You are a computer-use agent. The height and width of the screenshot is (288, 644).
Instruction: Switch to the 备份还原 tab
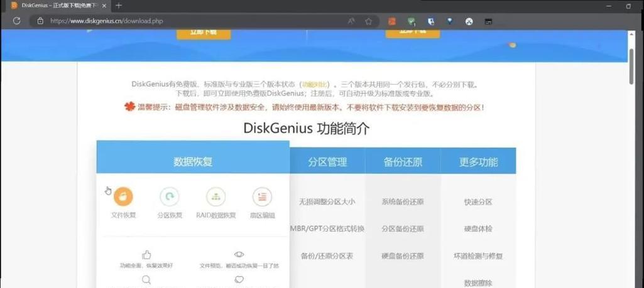click(403, 162)
